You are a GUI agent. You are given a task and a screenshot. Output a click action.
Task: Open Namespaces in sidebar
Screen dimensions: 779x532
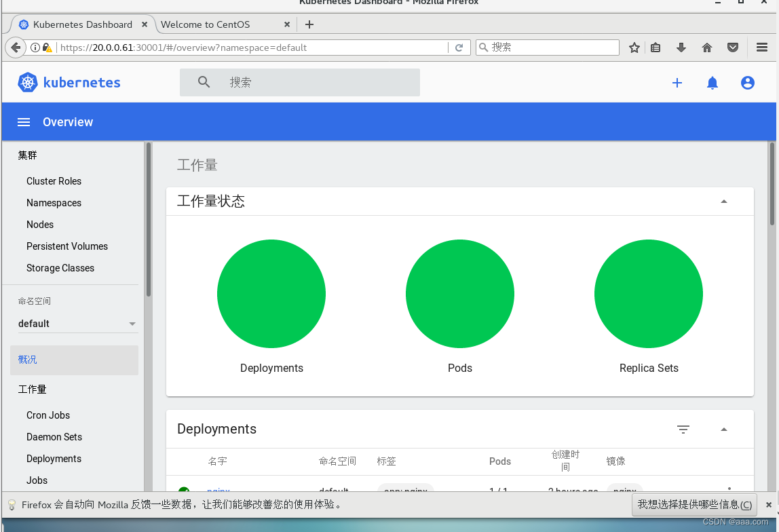54,203
